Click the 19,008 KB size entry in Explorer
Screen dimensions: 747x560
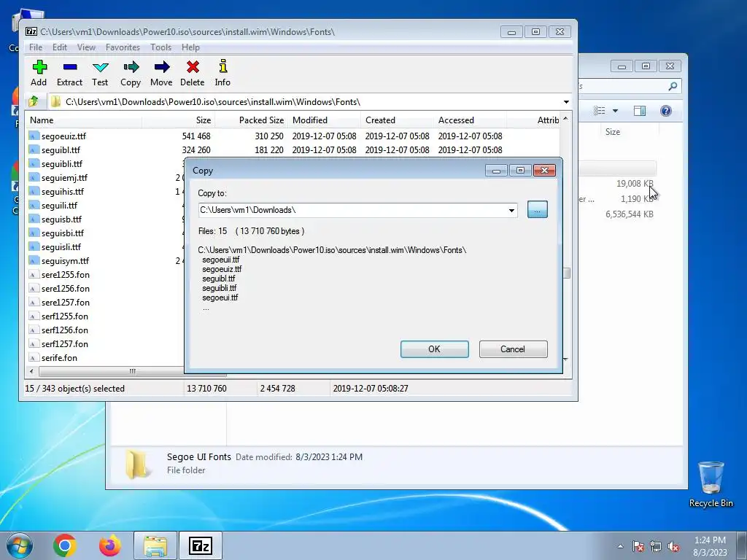pyautogui.click(x=635, y=183)
